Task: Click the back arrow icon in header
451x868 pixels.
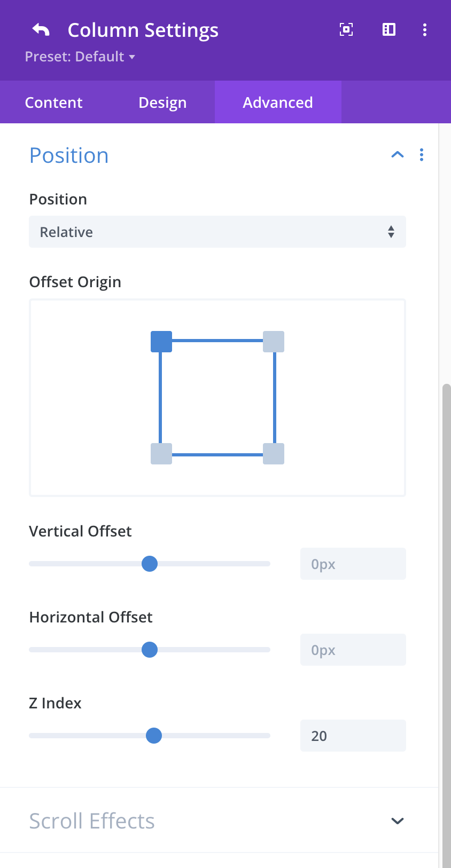Action: [x=41, y=30]
